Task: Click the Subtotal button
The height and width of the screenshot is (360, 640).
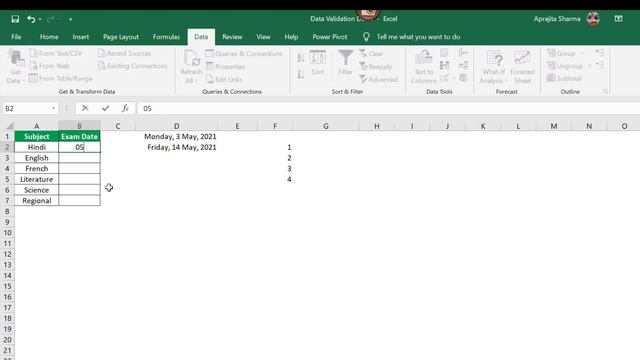Action: [x=564, y=78]
